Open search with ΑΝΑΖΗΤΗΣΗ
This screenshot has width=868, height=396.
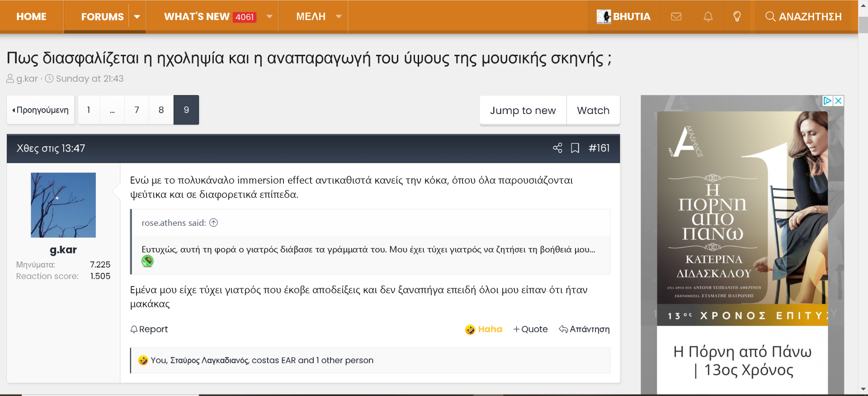[x=803, y=17]
